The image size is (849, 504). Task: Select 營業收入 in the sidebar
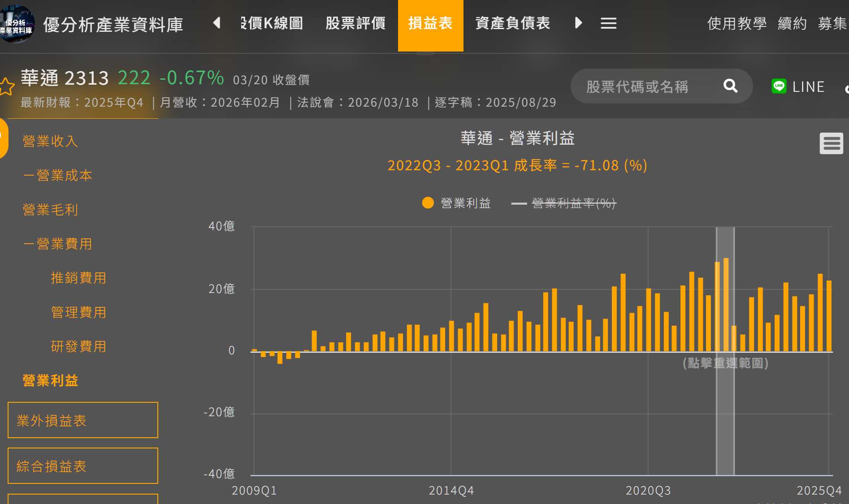pyautogui.click(x=50, y=141)
